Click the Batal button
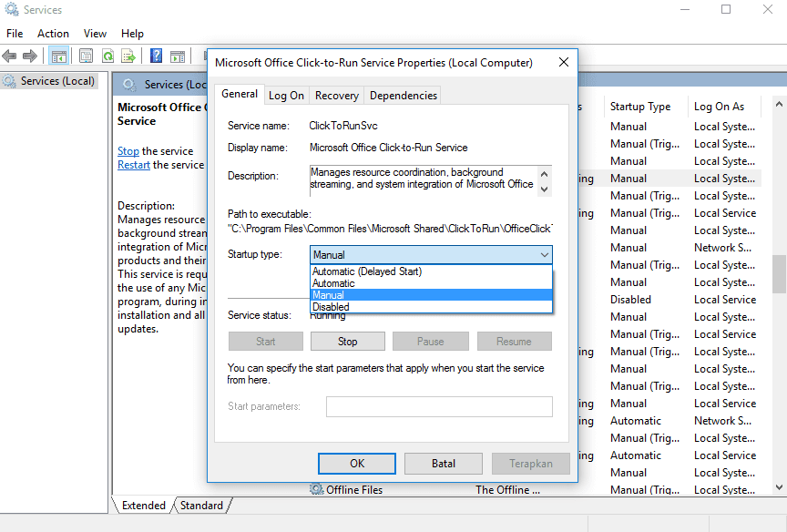 pyautogui.click(x=444, y=464)
